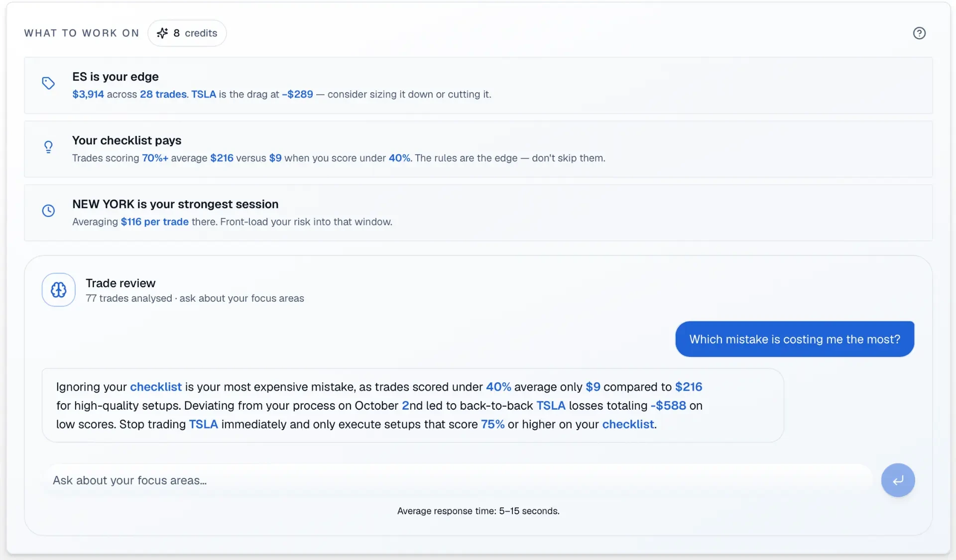Click the brain icon next to Trade review
The image size is (956, 560).
click(59, 290)
